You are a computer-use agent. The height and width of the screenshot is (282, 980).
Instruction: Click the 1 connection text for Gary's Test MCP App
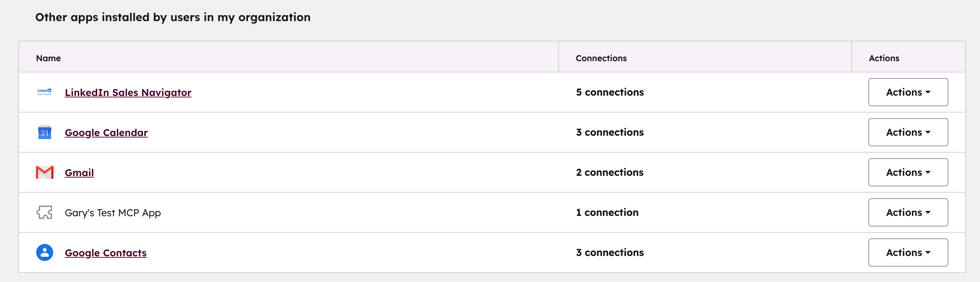click(607, 212)
